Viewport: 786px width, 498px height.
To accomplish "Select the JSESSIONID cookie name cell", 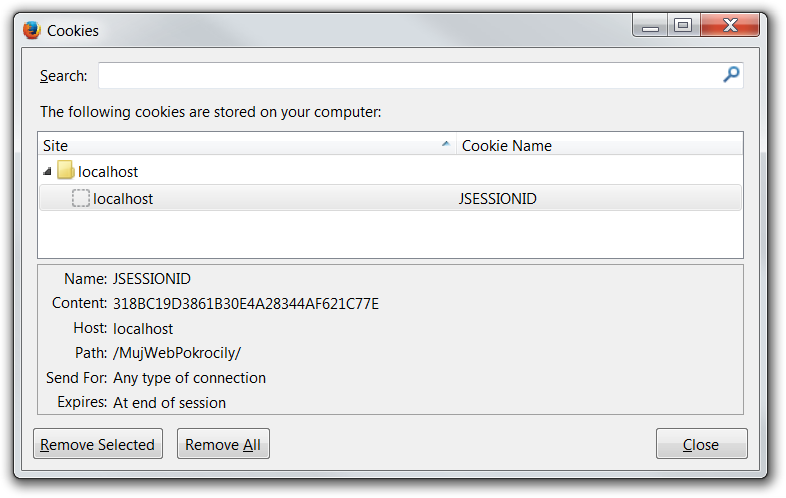I will point(497,199).
